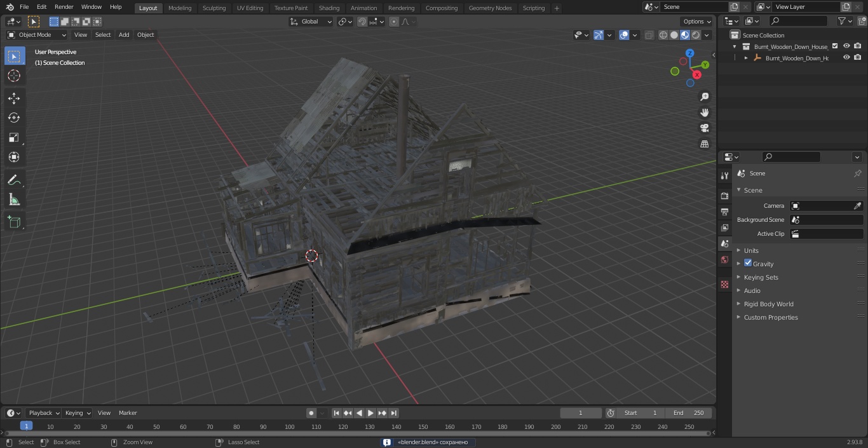Open View Layer properties tab
This screenshot has width=868, height=448.
[724, 227]
